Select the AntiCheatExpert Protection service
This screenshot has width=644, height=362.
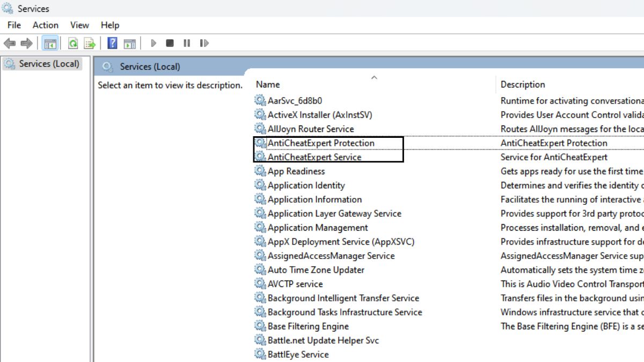coord(320,143)
